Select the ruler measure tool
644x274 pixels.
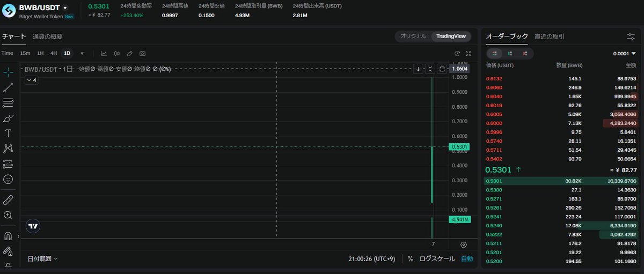(x=8, y=199)
